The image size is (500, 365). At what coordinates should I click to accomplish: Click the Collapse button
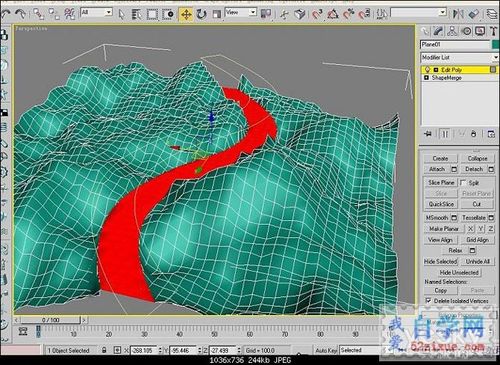tap(477, 158)
